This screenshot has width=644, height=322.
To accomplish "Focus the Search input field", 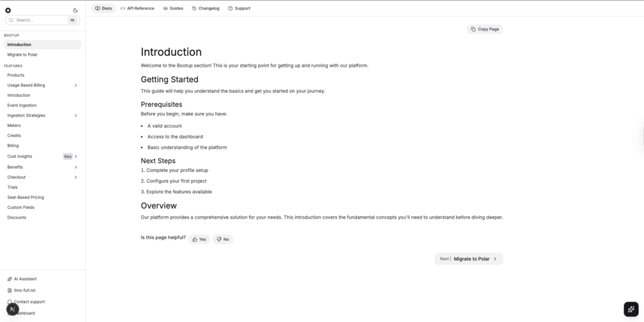I will pyautogui.click(x=40, y=20).
